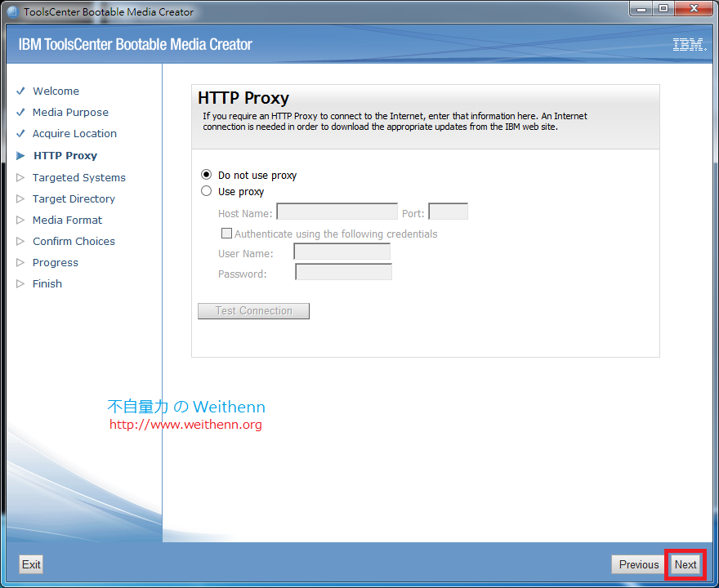Click the HTTP Proxy page heading

pos(243,98)
